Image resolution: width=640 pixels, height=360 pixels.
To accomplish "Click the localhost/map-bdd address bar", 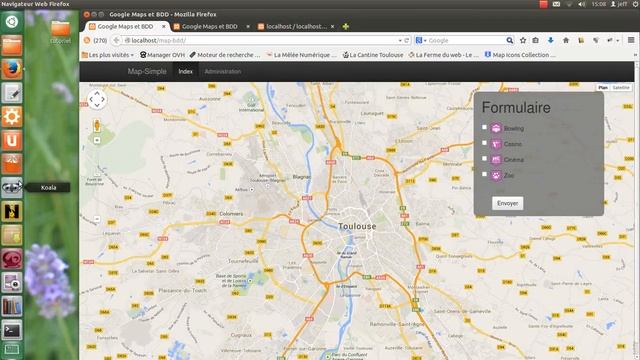I will pos(261,40).
